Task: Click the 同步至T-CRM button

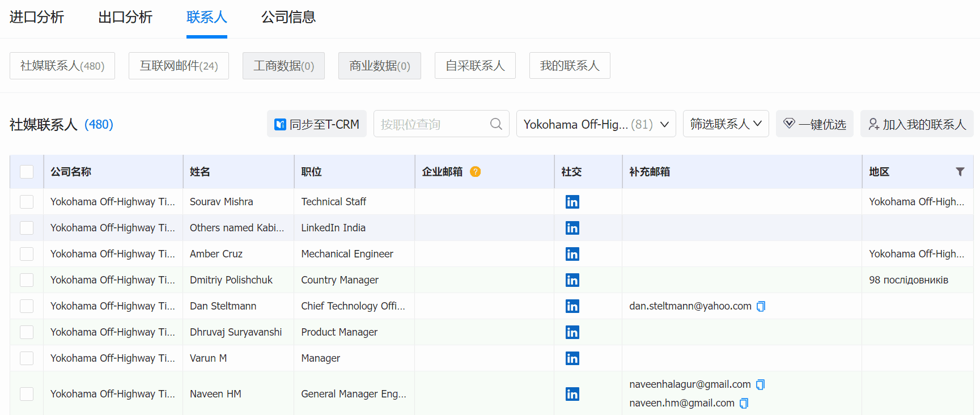Action: coord(316,124)
